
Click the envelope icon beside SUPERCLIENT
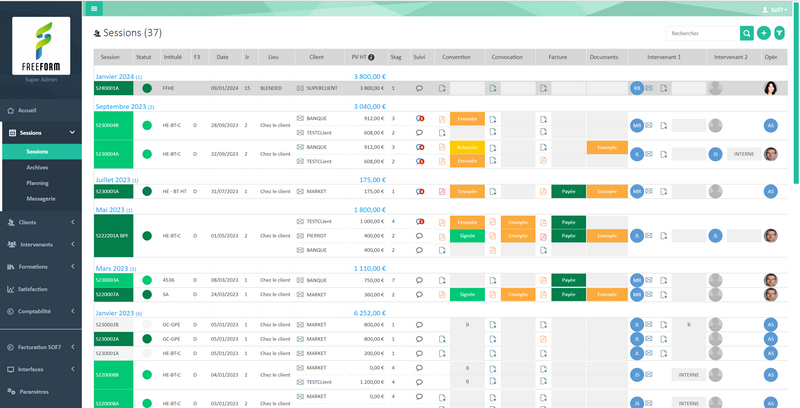[x=300, y=88]
